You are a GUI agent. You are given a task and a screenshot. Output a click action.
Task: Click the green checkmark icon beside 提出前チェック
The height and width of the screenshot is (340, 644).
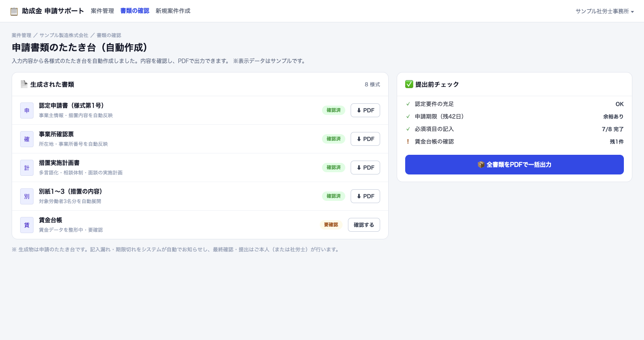point(409,84)
